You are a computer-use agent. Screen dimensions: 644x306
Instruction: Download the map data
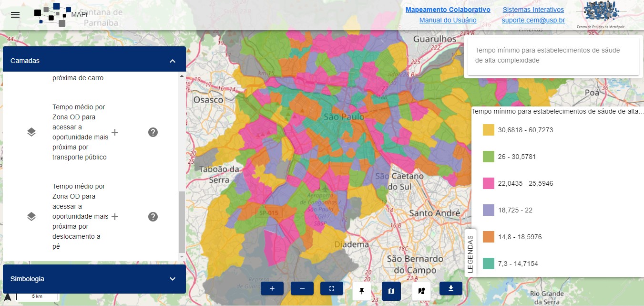[x=450, y=288]
